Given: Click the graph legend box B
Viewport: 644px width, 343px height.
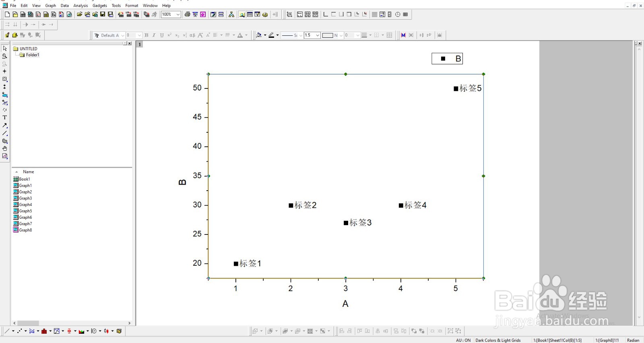Looking at the screenshot, I should coord(447,59).
